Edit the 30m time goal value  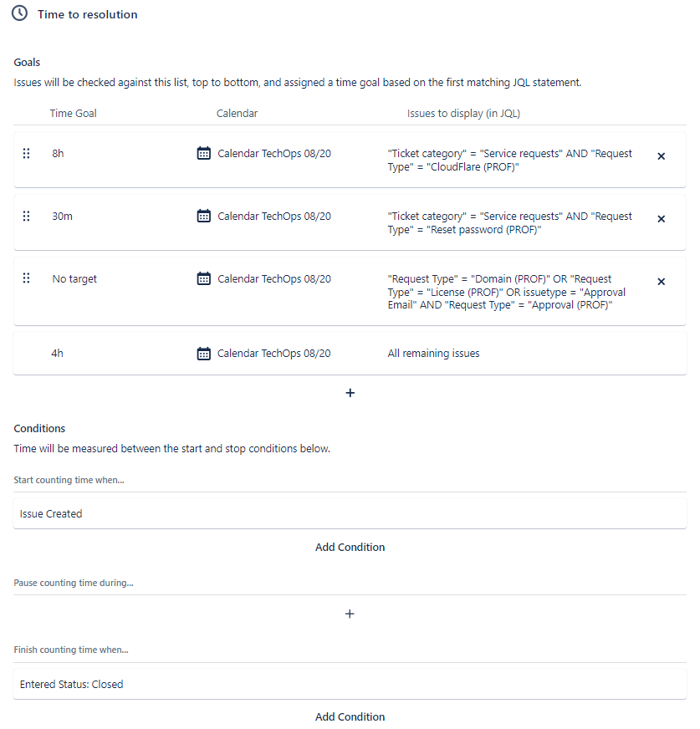[63, 217]
